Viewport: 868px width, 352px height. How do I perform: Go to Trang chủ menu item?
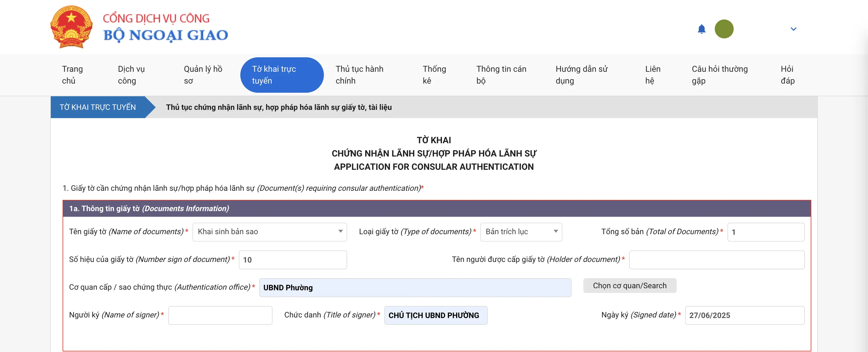72,75
